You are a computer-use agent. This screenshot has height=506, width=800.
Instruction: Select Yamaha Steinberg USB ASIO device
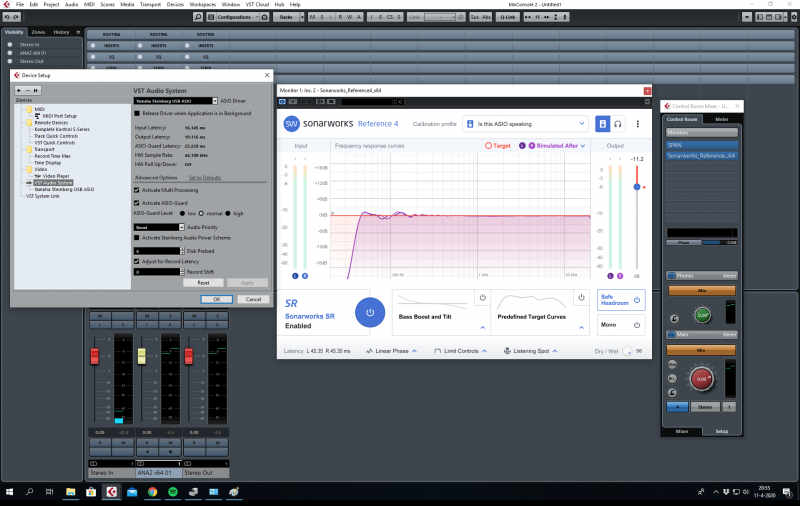click(x=64, y=189)
